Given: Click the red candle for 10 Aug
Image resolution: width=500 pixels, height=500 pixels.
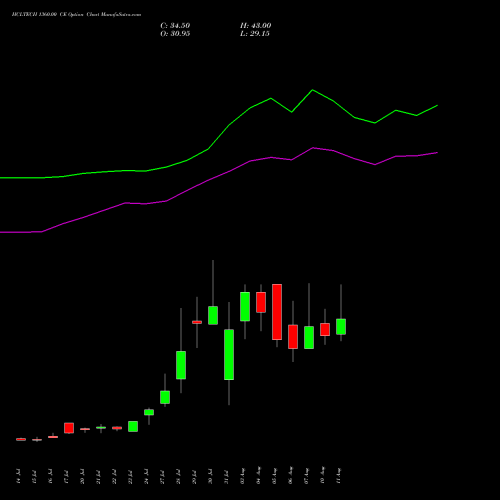Looking at the screenshot, I should click(325, 329).
